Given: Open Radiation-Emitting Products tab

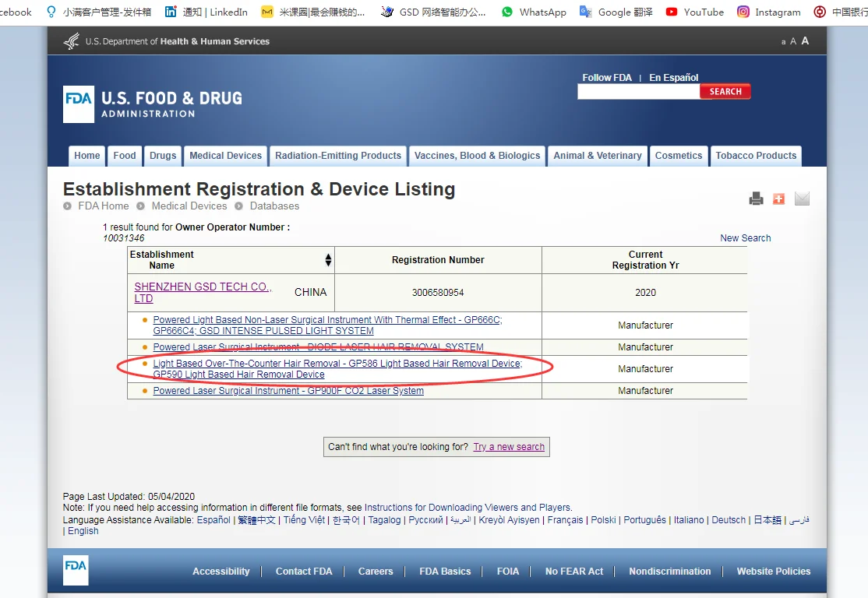Looking at the screenshot, I should click(x=338, y=156).
